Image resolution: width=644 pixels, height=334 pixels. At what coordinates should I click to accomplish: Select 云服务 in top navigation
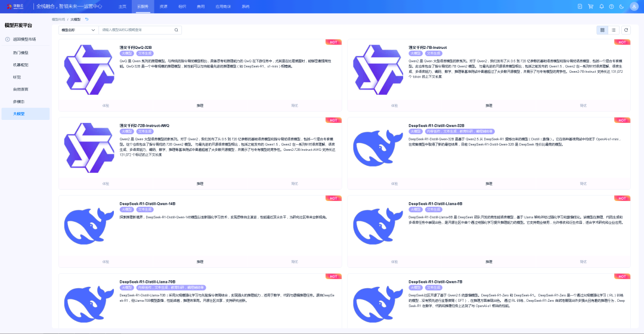click(143, 7)
